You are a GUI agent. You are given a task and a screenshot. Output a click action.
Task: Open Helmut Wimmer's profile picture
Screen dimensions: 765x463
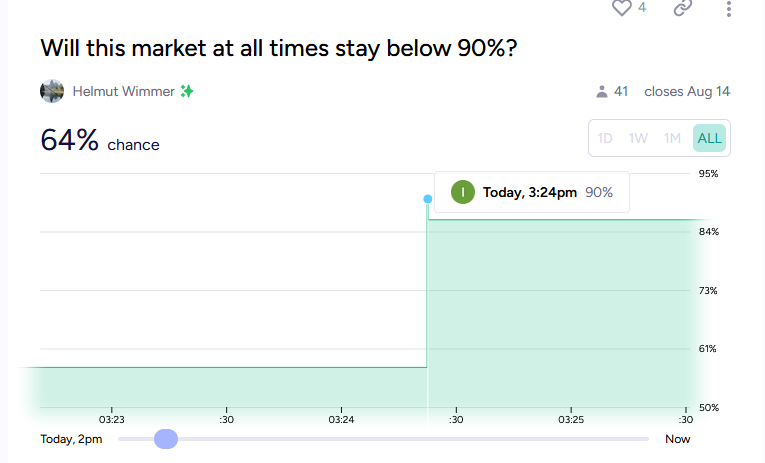[52, 91]
